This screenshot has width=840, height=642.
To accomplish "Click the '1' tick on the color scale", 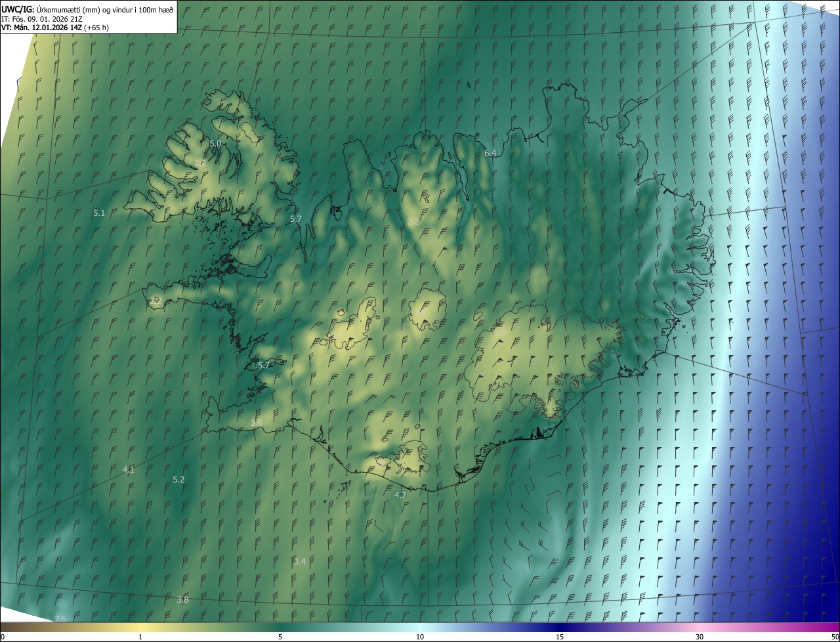I will (140, 637).
